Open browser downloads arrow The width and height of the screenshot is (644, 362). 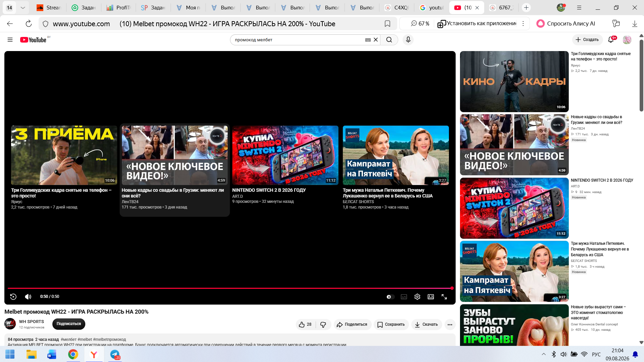tap(635, 24)
